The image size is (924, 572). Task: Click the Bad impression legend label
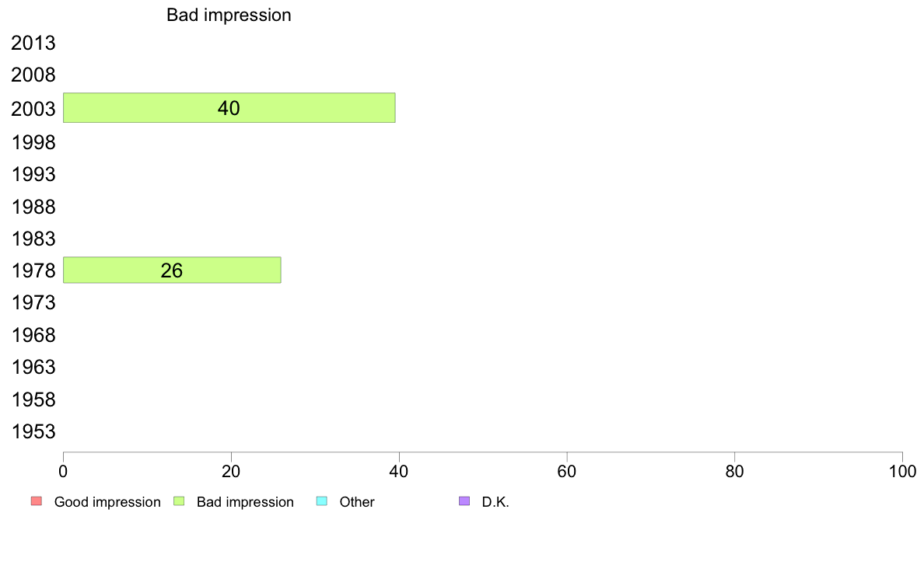coord(245,502)
